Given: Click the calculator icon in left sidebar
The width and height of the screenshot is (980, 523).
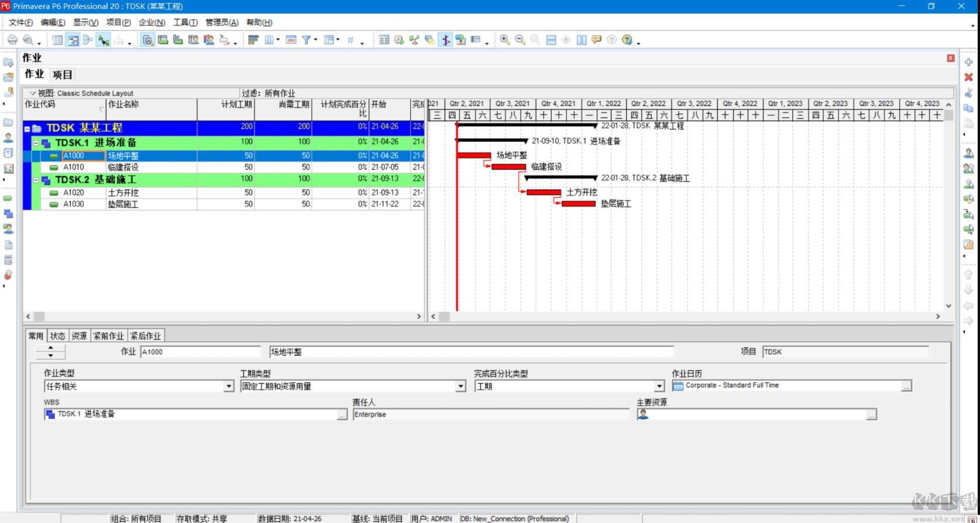Looking at the screenshot, I should tap(8, 260).
